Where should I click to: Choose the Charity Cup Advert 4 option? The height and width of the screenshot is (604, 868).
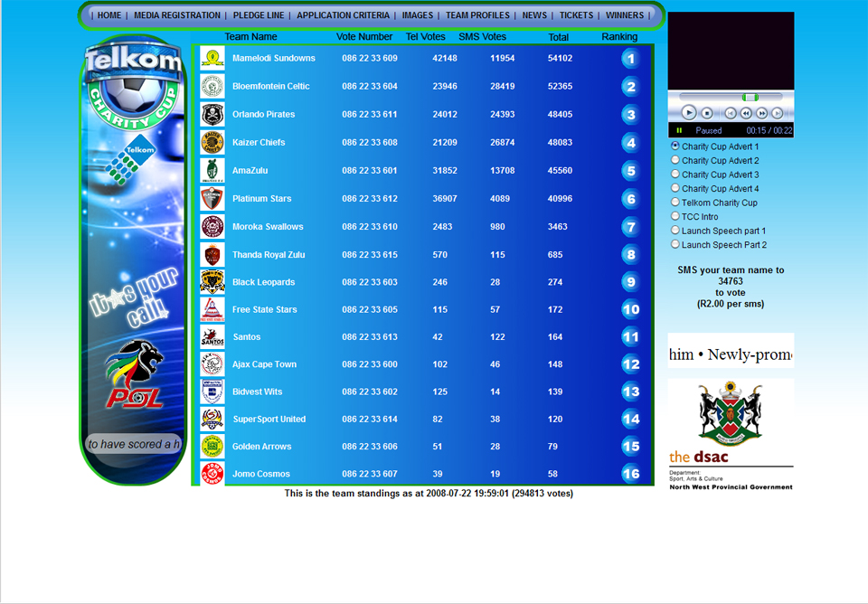point(675,188)
